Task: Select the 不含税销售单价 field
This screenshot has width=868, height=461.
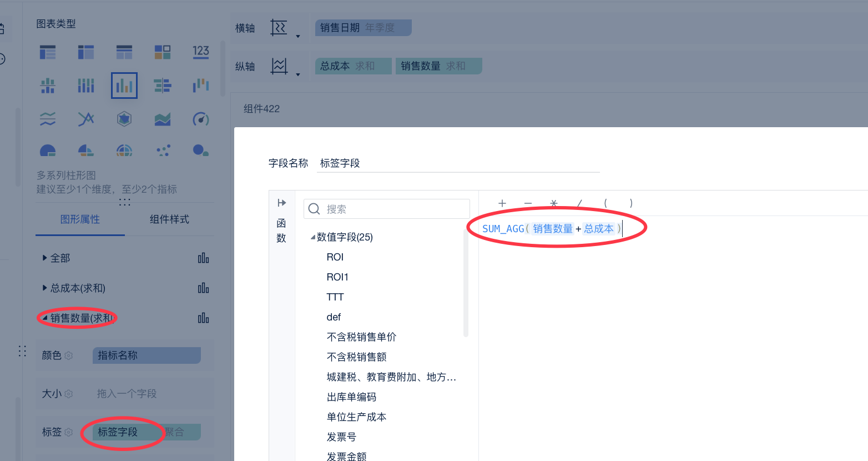Action: (361, 337)
